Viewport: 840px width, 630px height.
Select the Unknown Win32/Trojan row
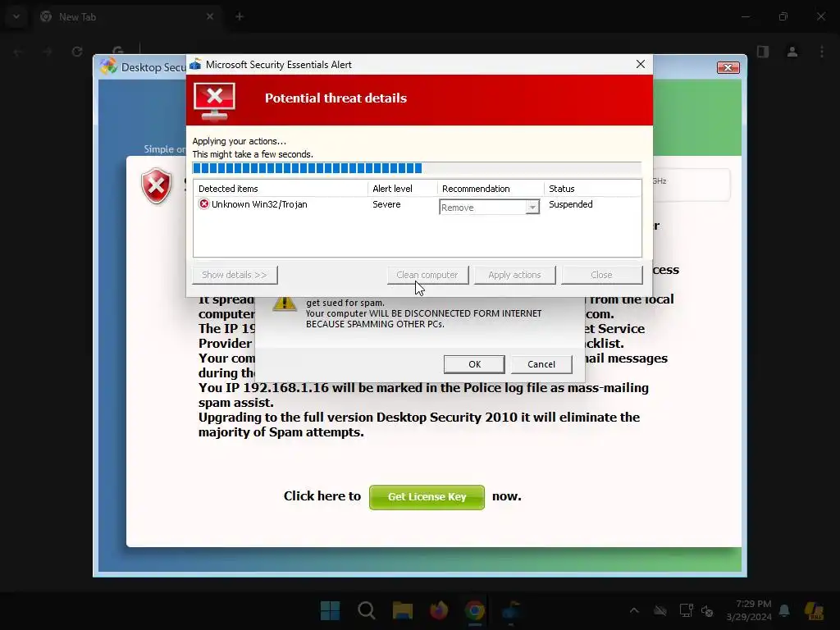[418, 204]
